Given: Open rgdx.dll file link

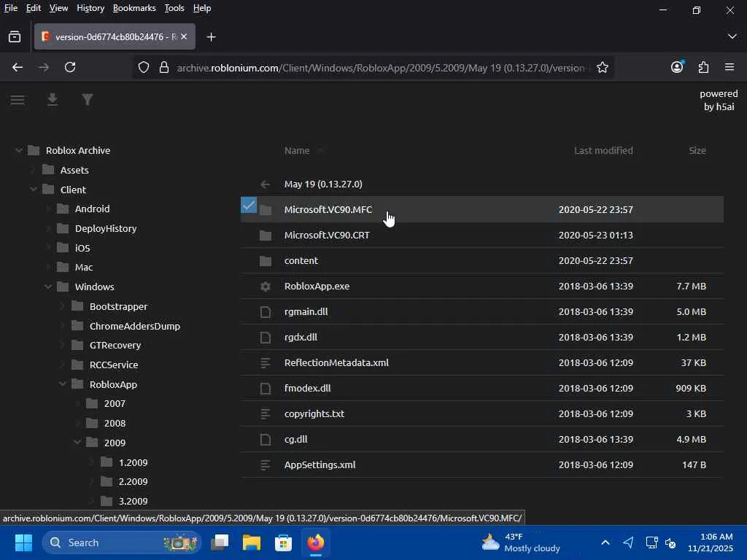Looking at the screenshot, I should click(x=301, y=337).
